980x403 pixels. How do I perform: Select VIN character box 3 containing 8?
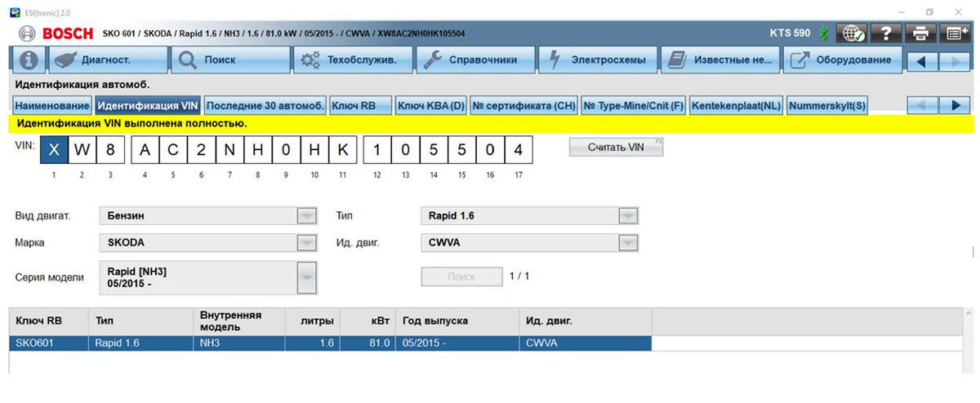110,150
